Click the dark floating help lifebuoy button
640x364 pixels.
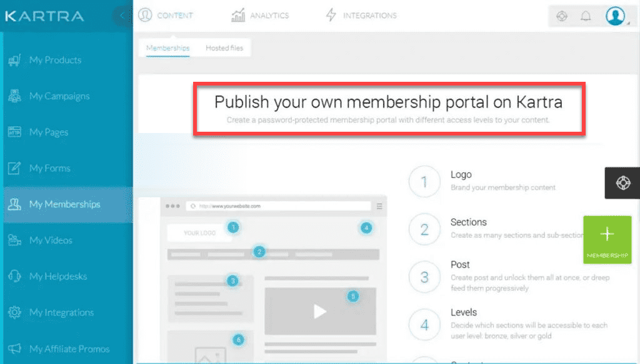[623, 183]
